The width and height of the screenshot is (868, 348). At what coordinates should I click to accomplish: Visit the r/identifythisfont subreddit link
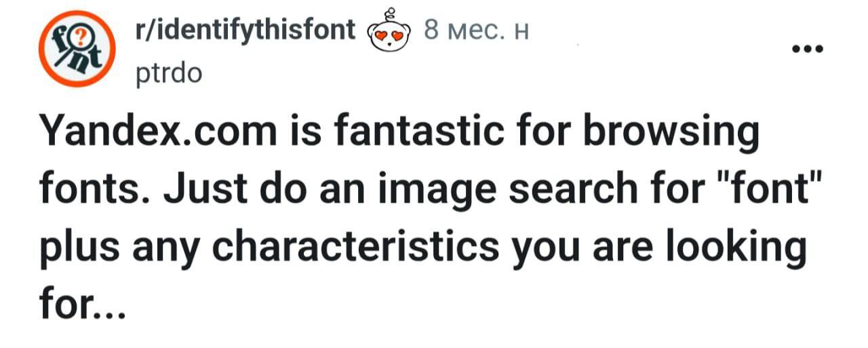246,30
